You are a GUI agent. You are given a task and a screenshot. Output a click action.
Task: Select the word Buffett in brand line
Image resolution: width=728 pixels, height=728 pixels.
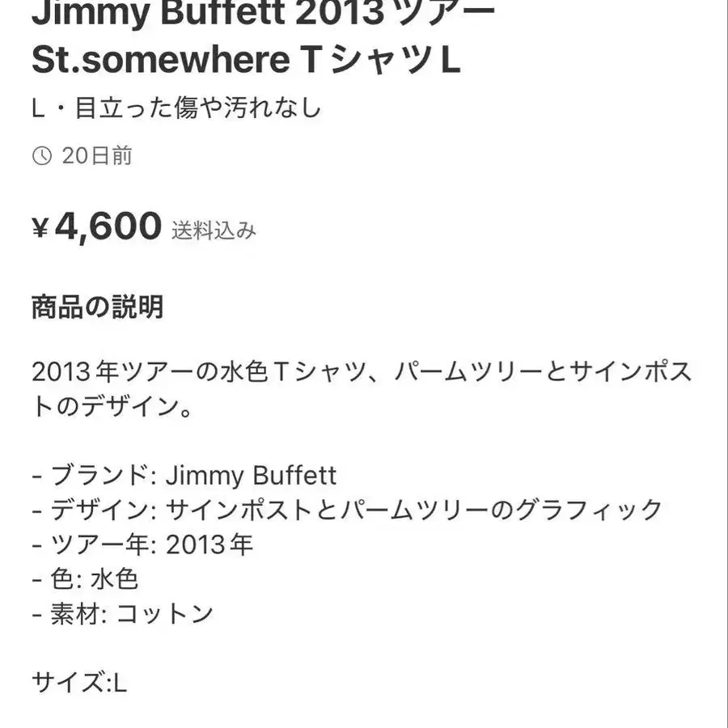(294, 476)
